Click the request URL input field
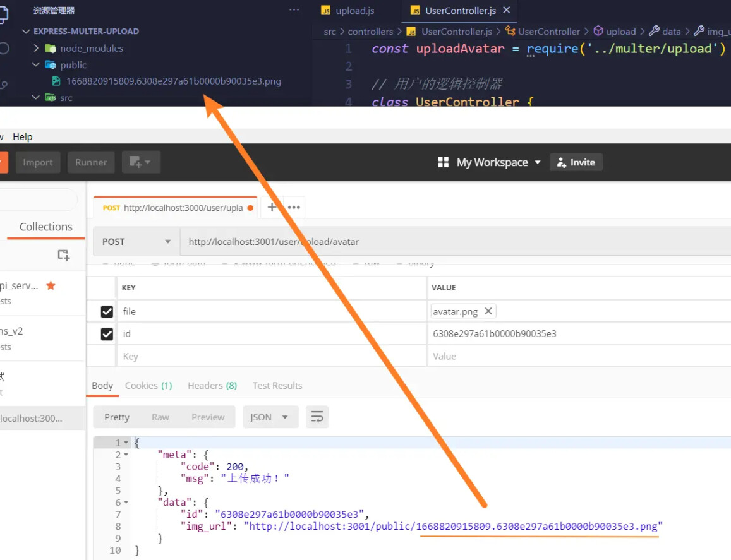The image size is (731, 560). tap(456, 241)
